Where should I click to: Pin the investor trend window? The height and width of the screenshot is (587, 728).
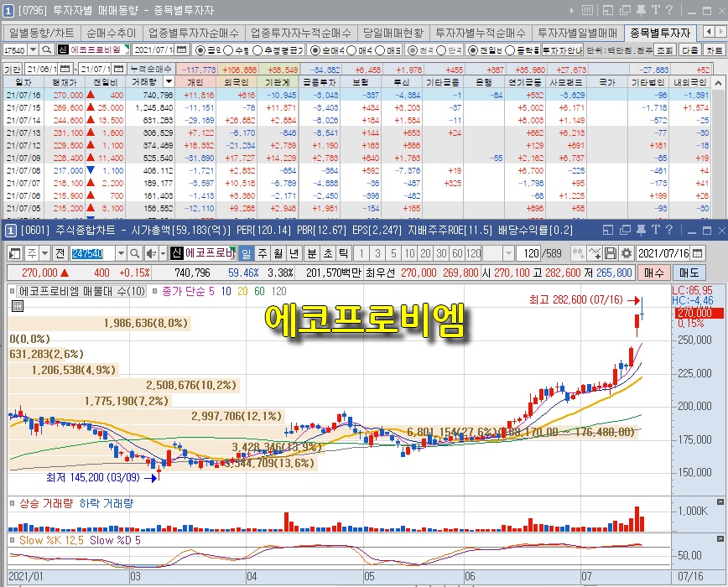[x=641, y=10]
